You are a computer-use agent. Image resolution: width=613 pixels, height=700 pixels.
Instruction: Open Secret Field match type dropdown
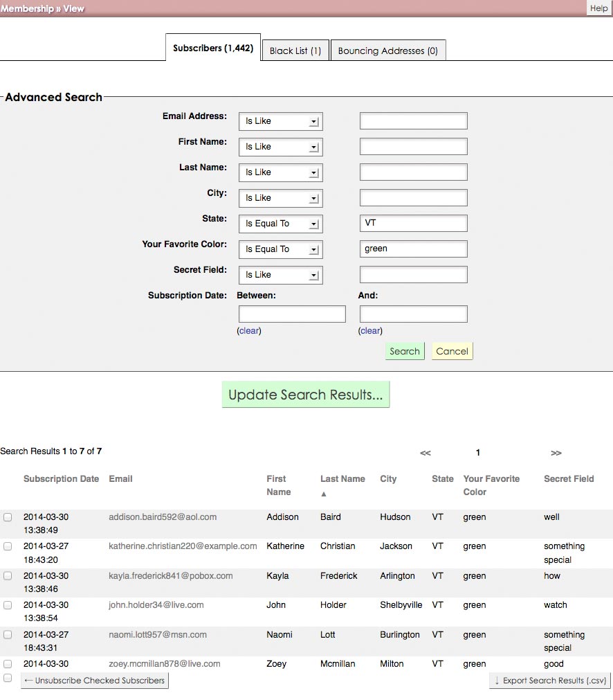281,275
